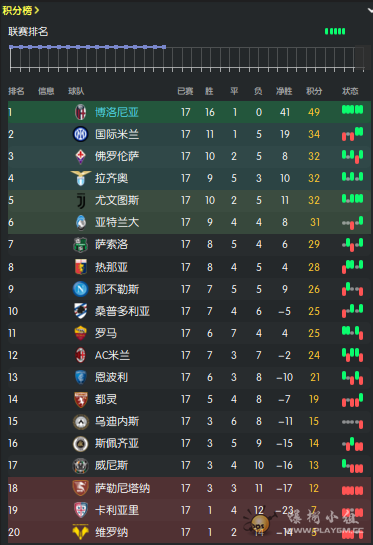The width and height of the screenshot is (373, 545).
Task: Sort table by 积分 column header
Action: pos(314,91)
